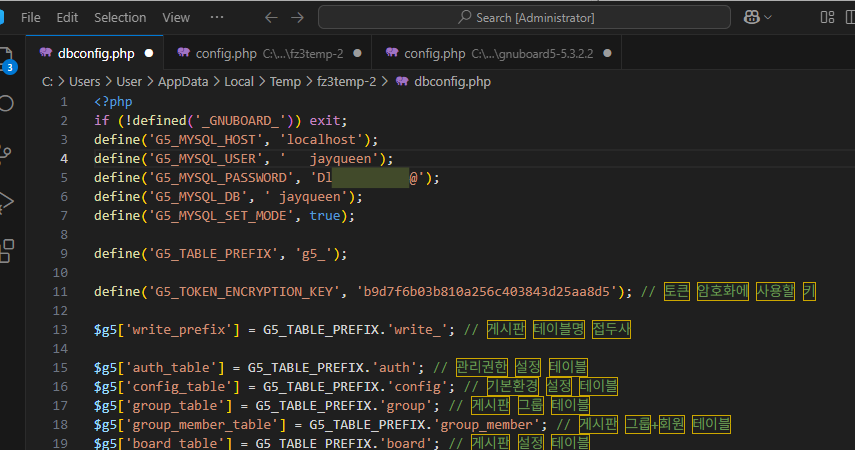Open the Explorer view in activity bar
Image resolution: width=855 pixels, height=450 pixels.
tap(7, 60)
